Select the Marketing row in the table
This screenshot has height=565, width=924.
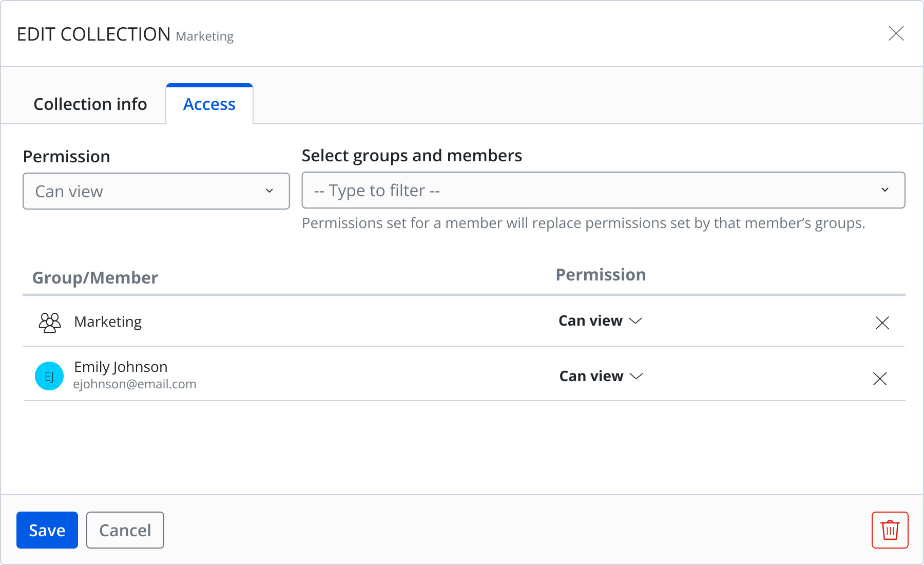pyautogui.click(x=257, y=322)
